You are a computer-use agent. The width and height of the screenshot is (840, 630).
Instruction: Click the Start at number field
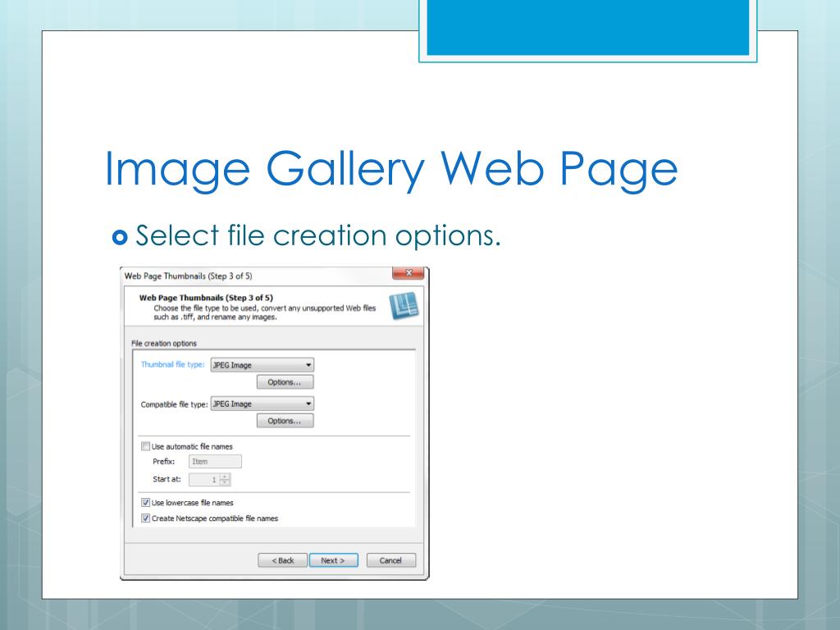(x=204, y=479)
